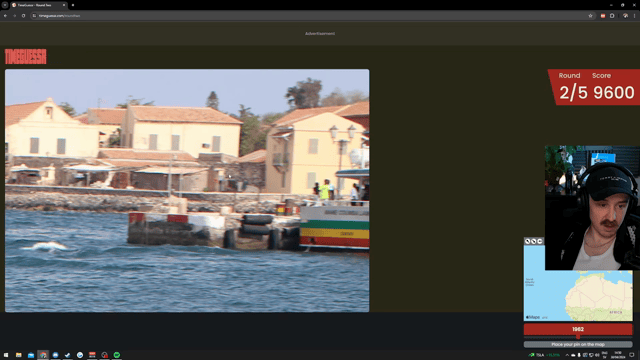Go back using browser back arrow

click(x=5, y=16)
